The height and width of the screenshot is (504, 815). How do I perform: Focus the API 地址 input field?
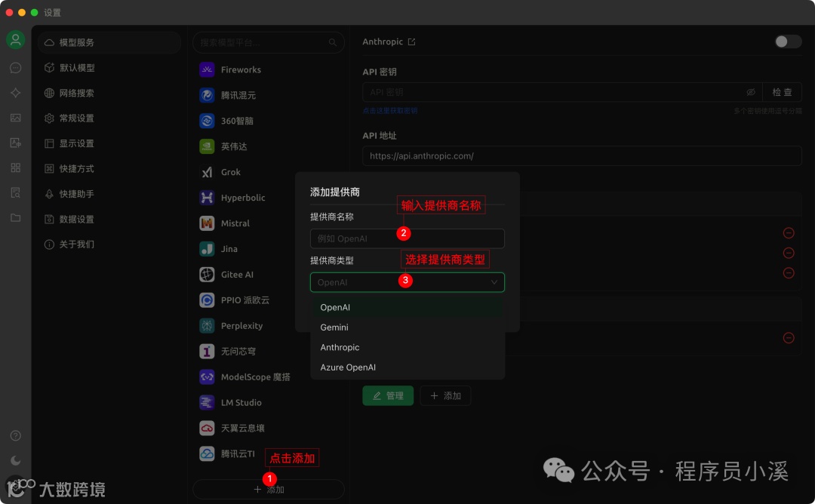(582, 156)
